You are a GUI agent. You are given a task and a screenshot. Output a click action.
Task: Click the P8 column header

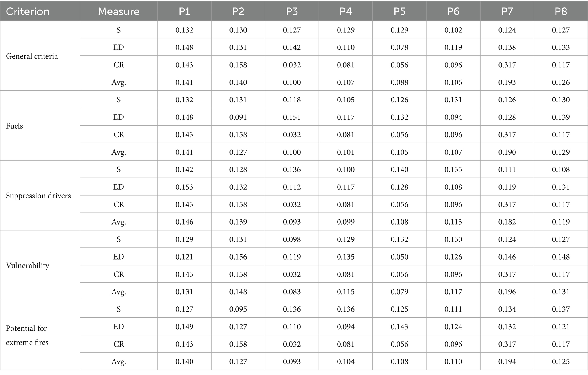pyautogui.click(x=561, y=11)
